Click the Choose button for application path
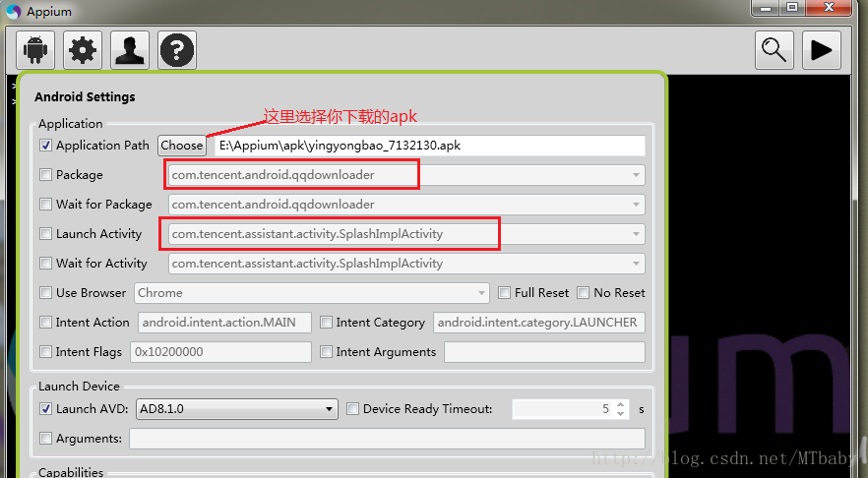 point(181,146)
